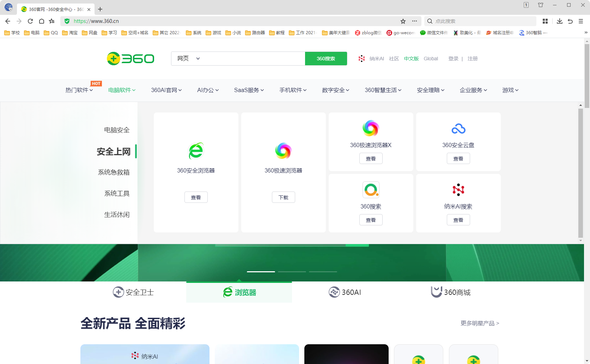Open a new tab with plus icon

tap(100, 9)
